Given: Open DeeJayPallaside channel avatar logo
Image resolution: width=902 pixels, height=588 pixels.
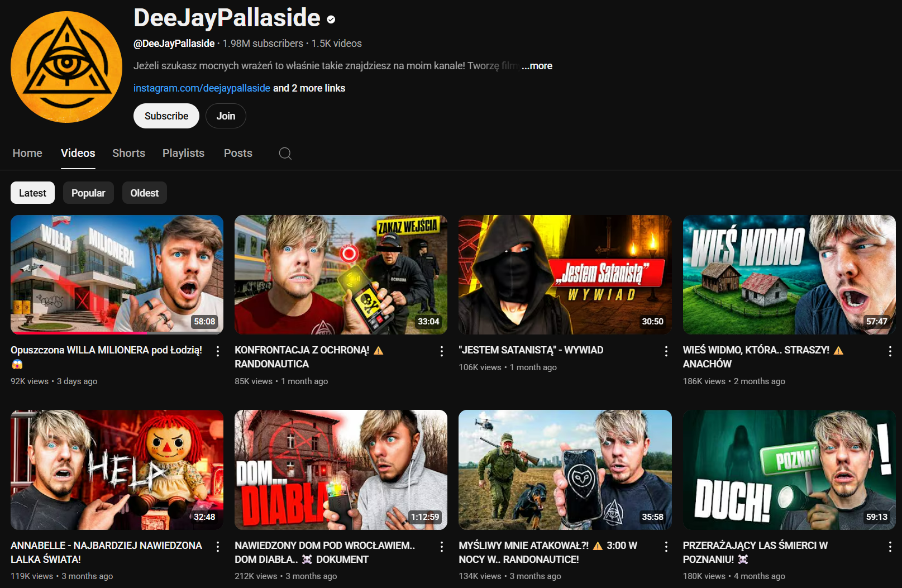Looking at the screenshot, I should pyautogui.click(x=66, y=67).
